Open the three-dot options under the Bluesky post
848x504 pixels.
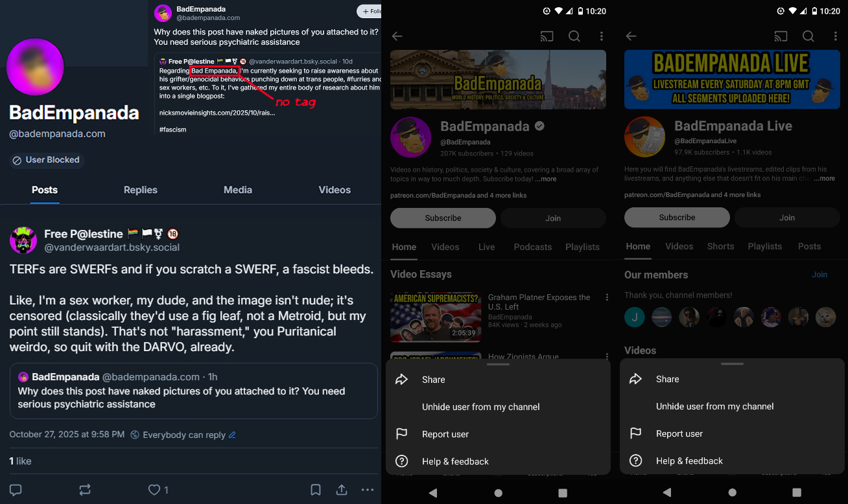pos(368,490)
